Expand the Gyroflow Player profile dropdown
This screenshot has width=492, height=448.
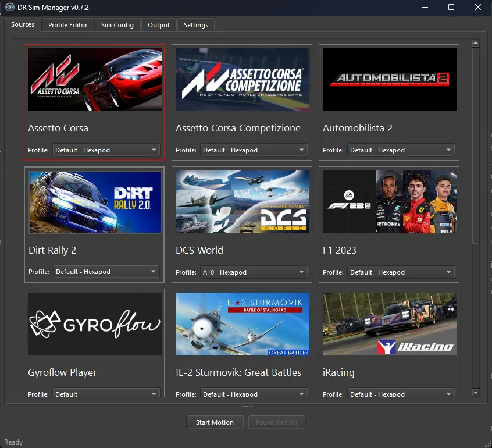[106, 393]
